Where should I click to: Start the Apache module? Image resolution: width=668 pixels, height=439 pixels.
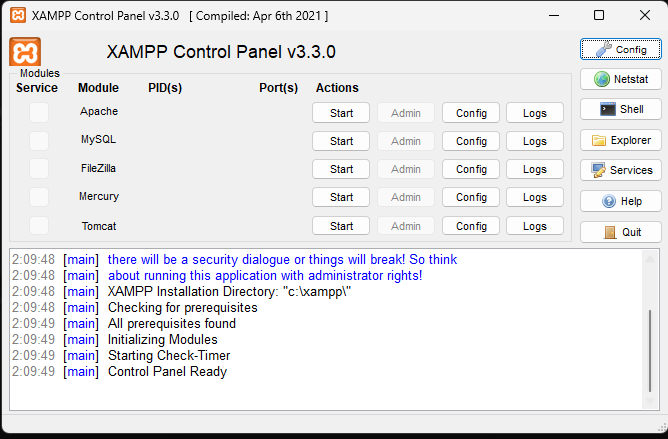tap(341, 113)
